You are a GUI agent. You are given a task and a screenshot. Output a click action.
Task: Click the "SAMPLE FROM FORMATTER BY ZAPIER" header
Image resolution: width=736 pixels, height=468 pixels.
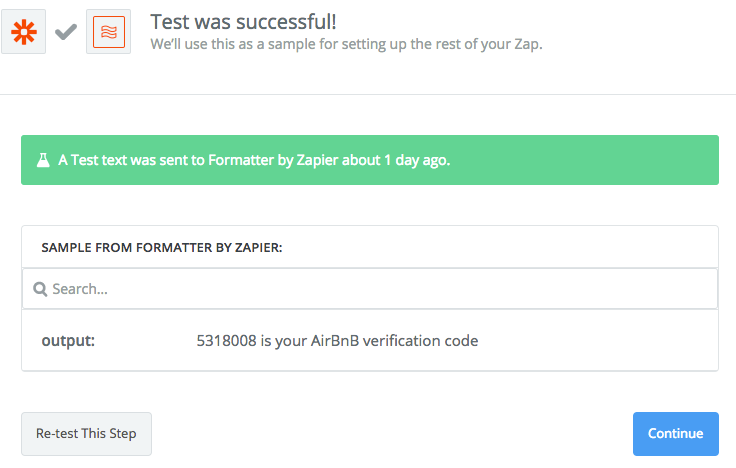[162, 248]
